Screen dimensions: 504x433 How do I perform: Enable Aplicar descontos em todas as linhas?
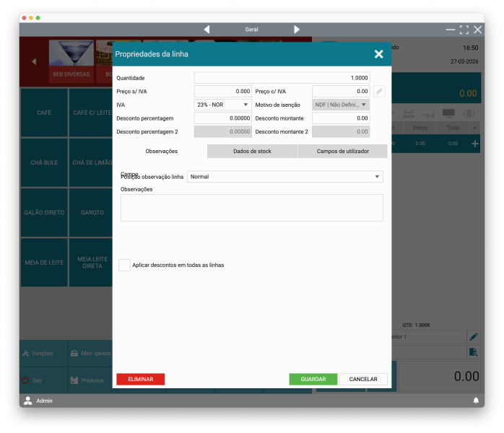(124, 265)
